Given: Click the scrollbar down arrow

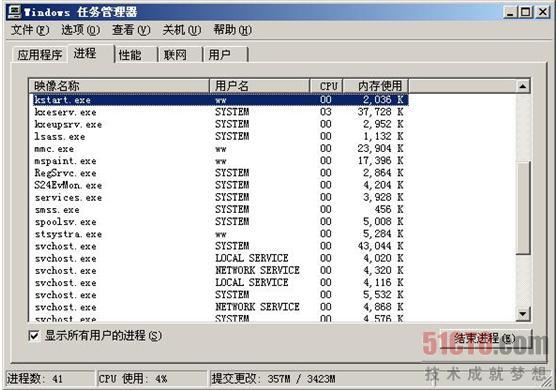Looking at the screenshot, I should [x=523, y=314].
